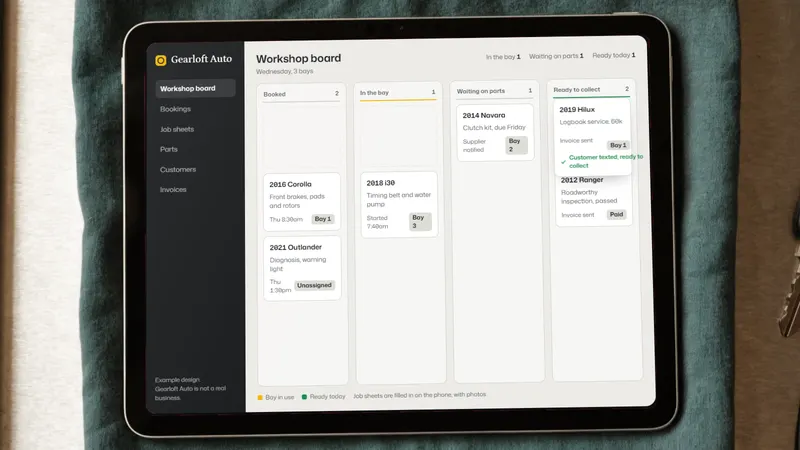Click 'Started 7:40am' on i30 card
Viewport: 800px width, 450px height.
coord(377,222)
